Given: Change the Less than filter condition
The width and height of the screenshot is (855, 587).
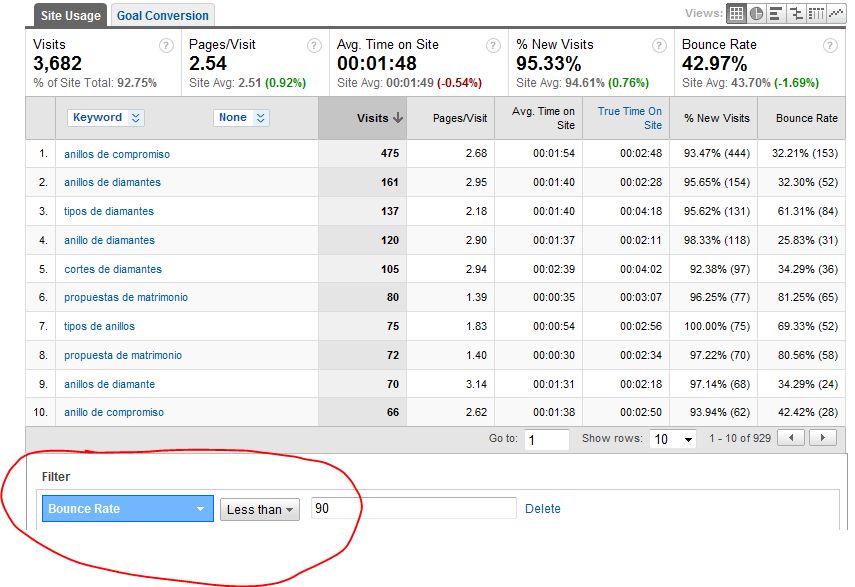Looking at the screenshot, I should [260, 509].
